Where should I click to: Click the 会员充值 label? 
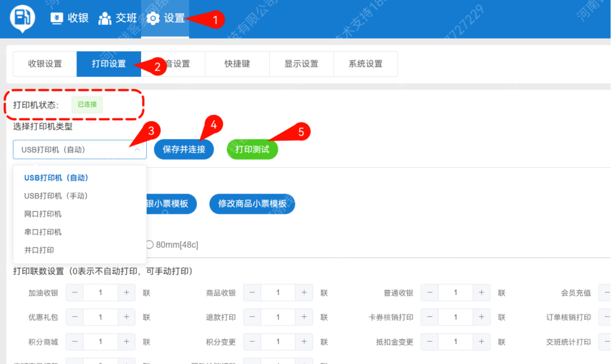coord(576,293)
